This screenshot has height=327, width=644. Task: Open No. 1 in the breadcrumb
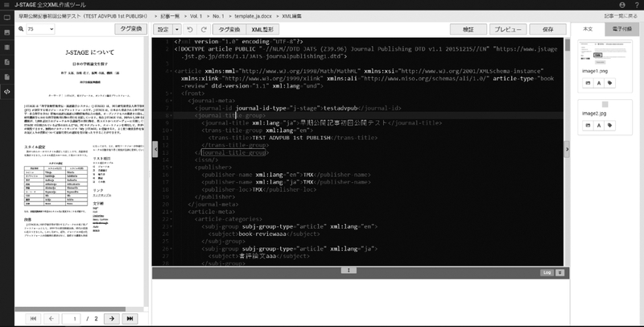pos(218,16)
